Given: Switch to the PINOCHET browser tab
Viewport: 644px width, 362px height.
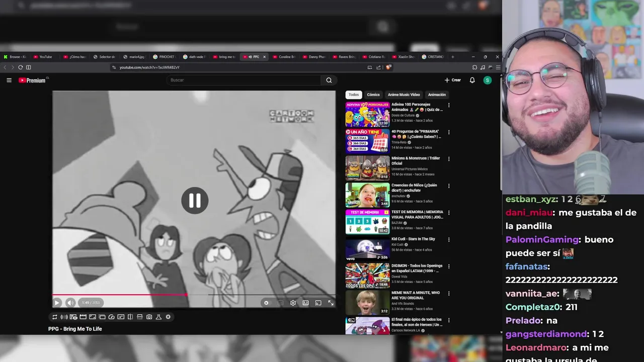Looking at the screenshot, I should click(164, 57).
